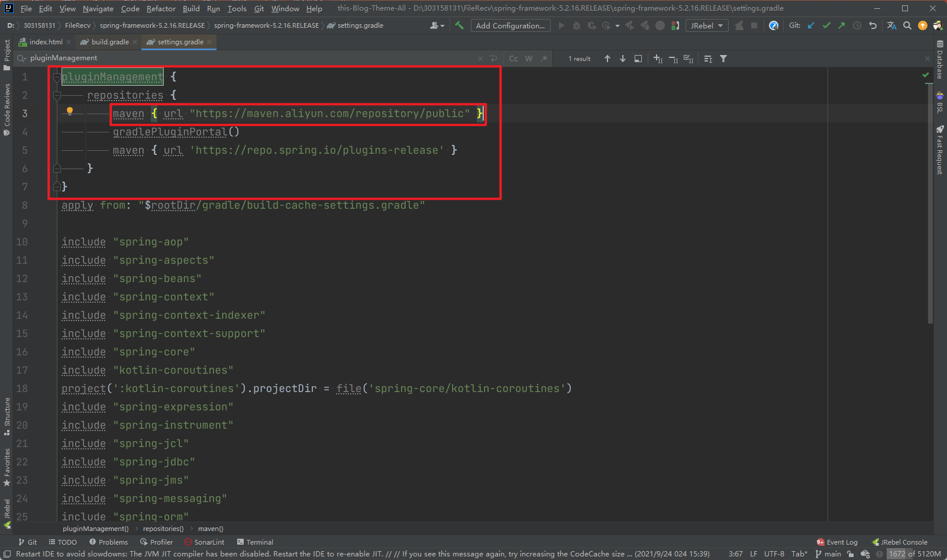Click the Translate icon in toolbar
This screenshot has height=560, width=947.
coord(891,25)
